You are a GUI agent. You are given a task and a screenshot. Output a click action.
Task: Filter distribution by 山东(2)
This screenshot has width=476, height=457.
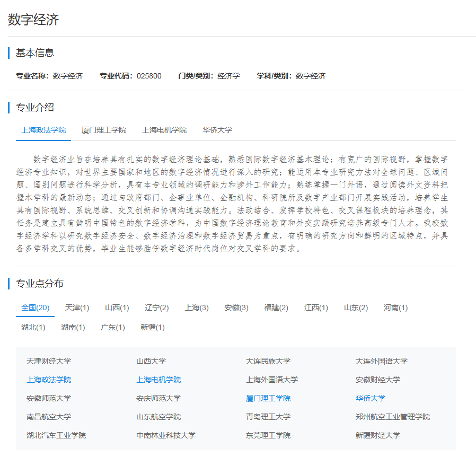[x=356, y=307]
